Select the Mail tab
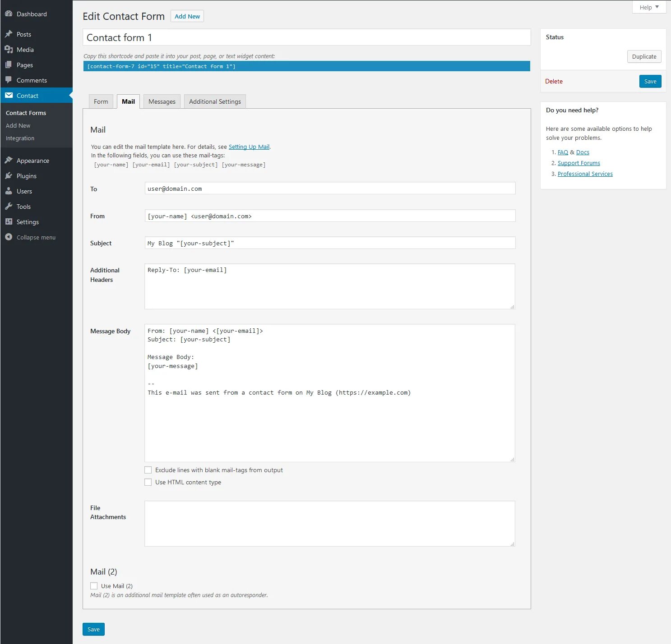 coord(128,101)
